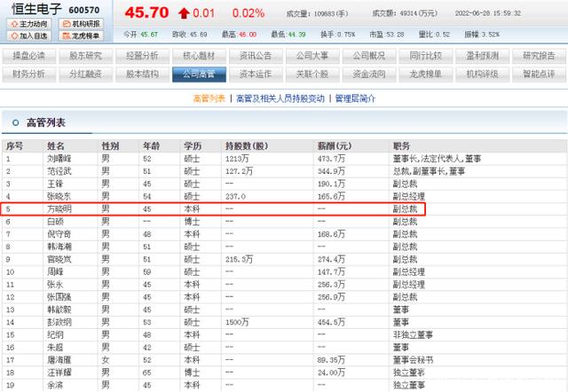Click 加入自选 to add the stock
The height and width of the screenshot is (392, 568).
pyautogui.click(x=29, y=35)
